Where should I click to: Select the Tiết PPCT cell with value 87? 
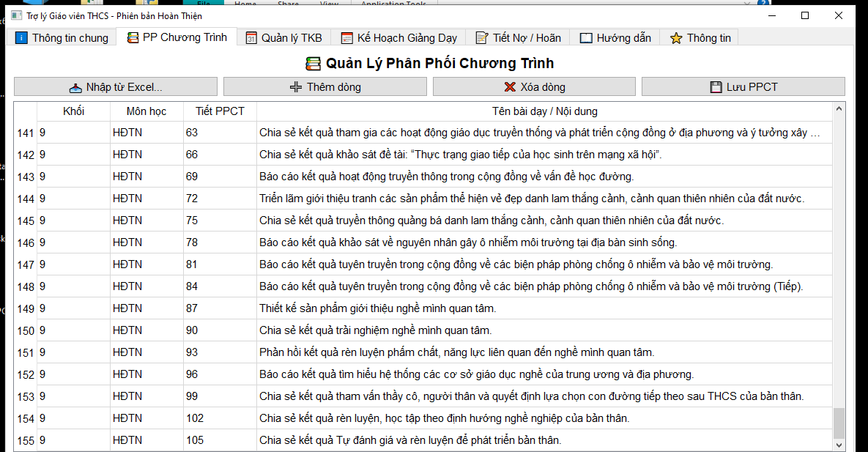(x=220, y=308)
